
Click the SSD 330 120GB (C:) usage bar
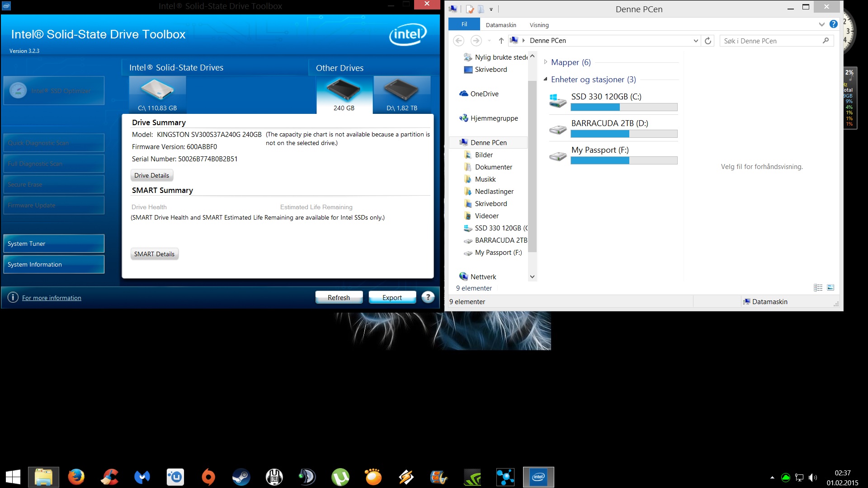(x=624, y=107)
